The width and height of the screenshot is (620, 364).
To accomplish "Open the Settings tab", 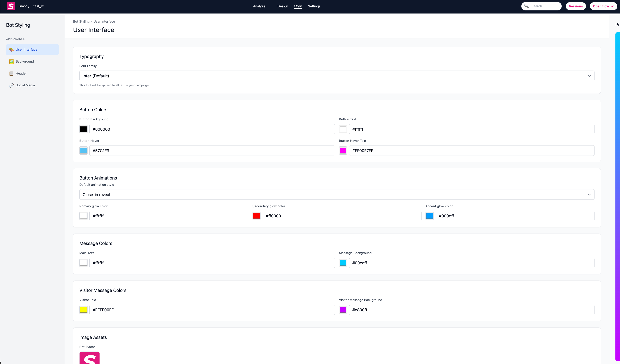I will [x=314, y=6].
